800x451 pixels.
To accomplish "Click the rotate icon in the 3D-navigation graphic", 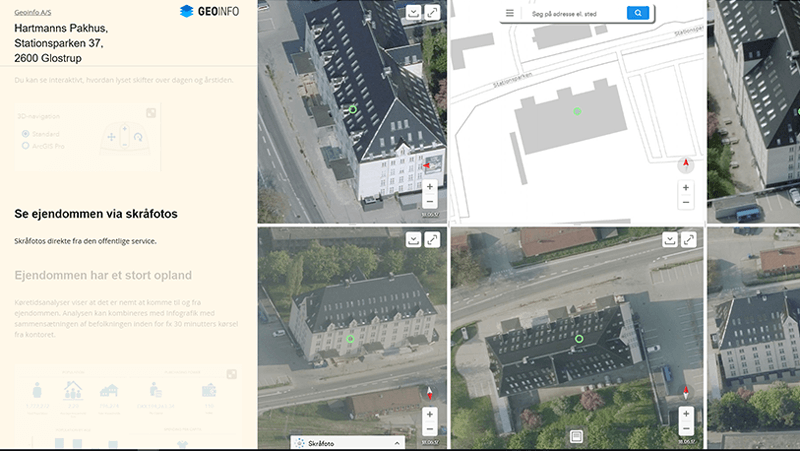I will click(x=138, y=137).
